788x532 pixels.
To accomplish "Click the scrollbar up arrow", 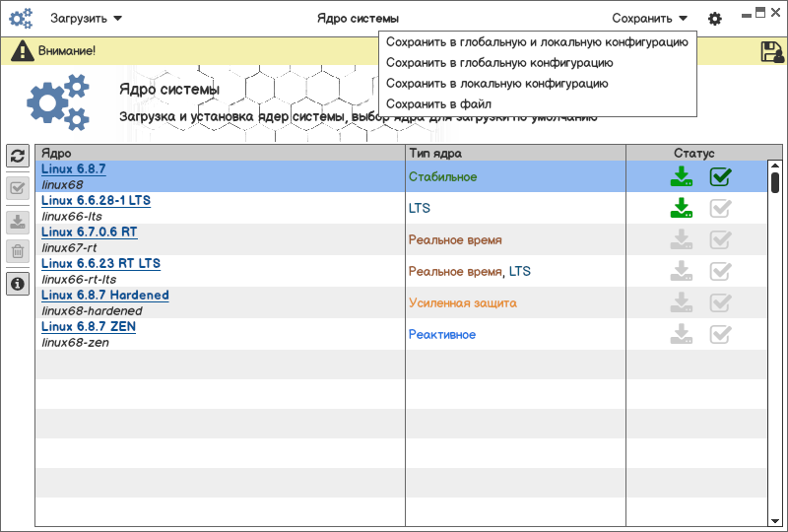I will click(775, 166).
